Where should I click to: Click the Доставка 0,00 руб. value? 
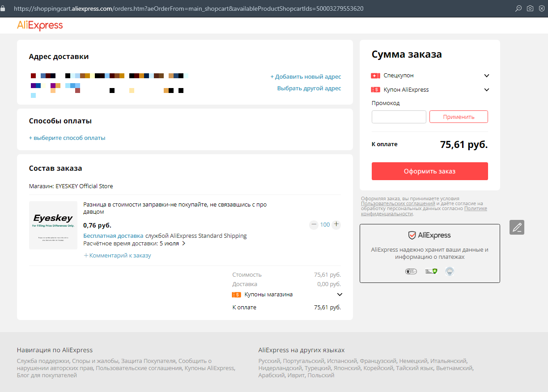[329, 284]
